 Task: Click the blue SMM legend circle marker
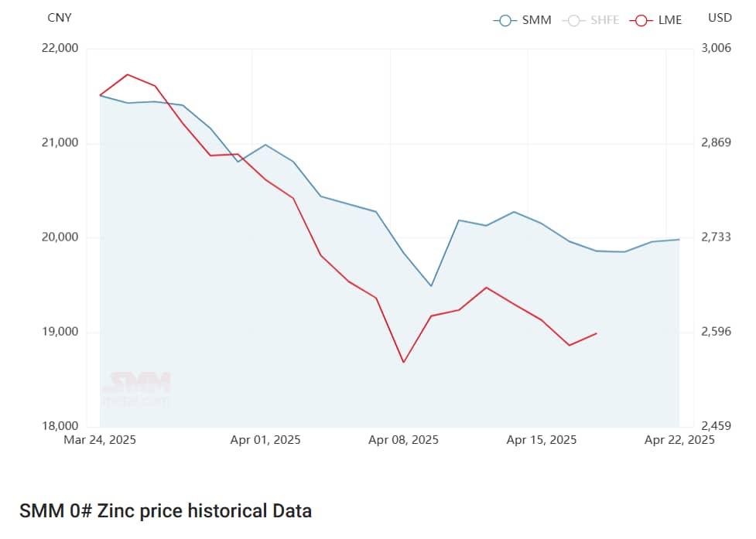point(505,20)
